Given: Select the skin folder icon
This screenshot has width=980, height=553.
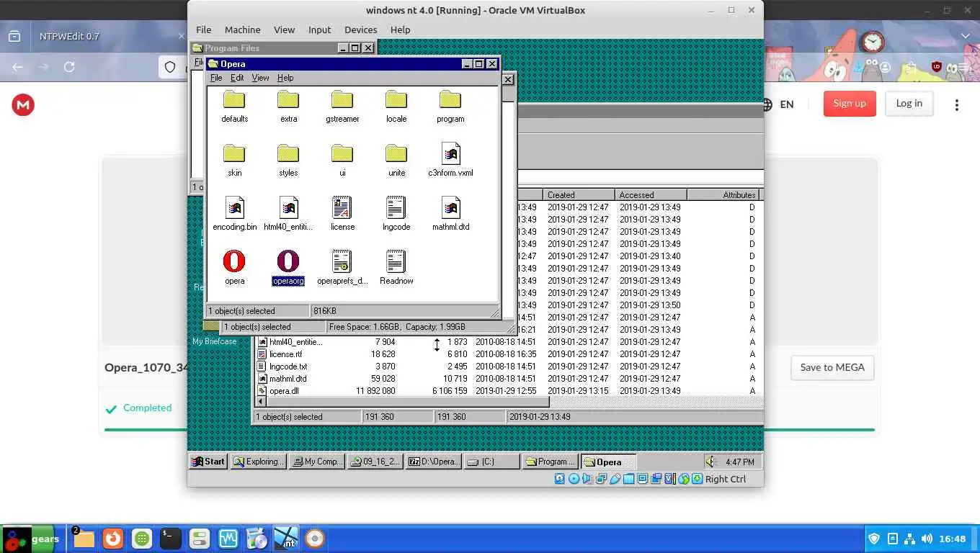Looking at the screenshot, I should (x=234, y=153).
